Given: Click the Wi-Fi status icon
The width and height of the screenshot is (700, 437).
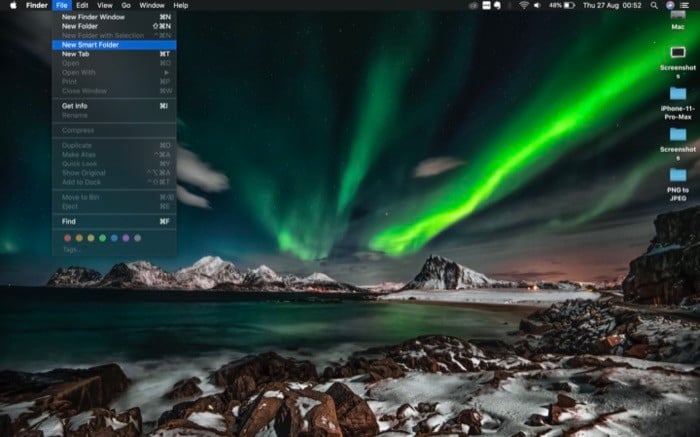Looking at the screenshot, I should [x=524, y=5].
